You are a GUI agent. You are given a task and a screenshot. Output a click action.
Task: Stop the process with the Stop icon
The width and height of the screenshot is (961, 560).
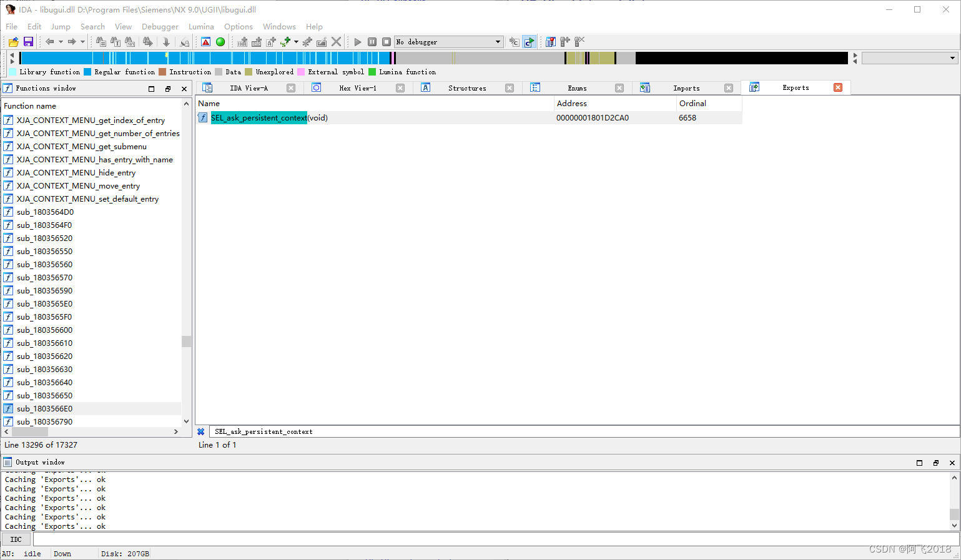click(x=386, y=41)
